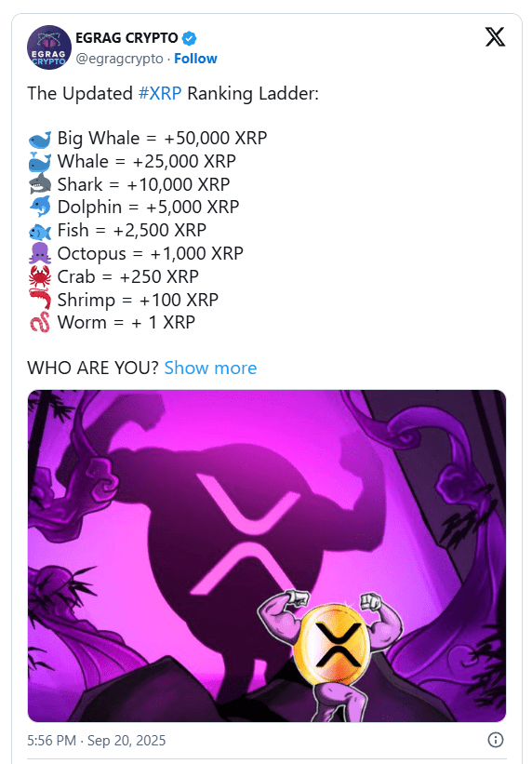This screenshot has height=764, width=532.
Task: Click the @egragcrypto handle
Action: click(x=119, y=59)
